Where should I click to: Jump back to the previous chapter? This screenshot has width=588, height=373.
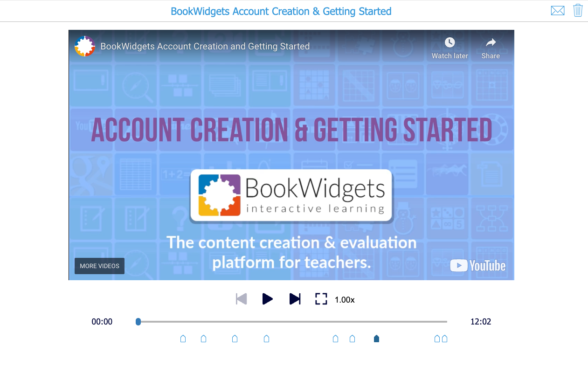click(x=241, y=299)
